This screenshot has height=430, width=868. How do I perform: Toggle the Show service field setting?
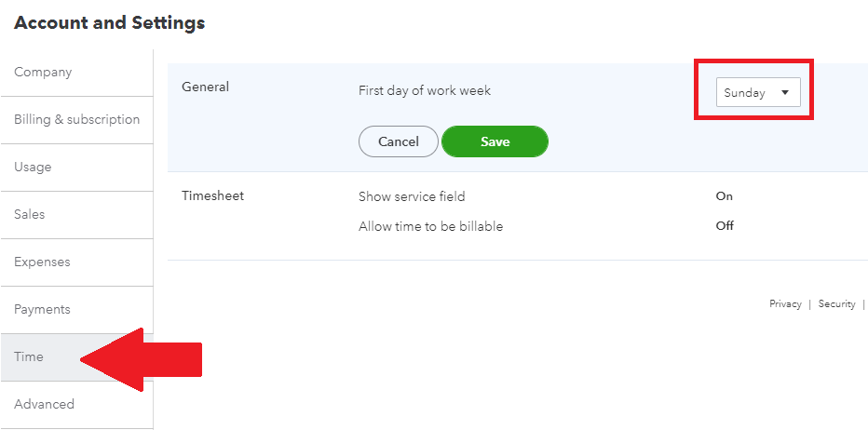tap(724, 196)
